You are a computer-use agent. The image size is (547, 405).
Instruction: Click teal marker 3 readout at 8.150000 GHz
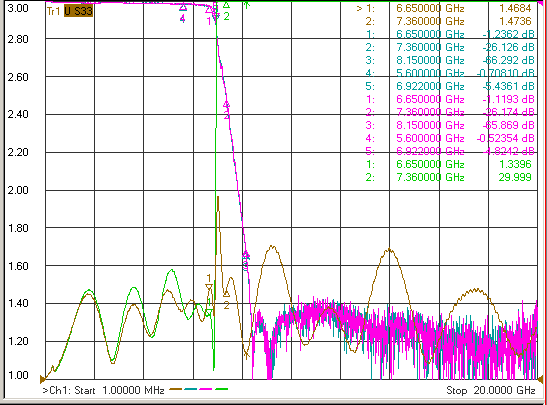coord(450,60)
